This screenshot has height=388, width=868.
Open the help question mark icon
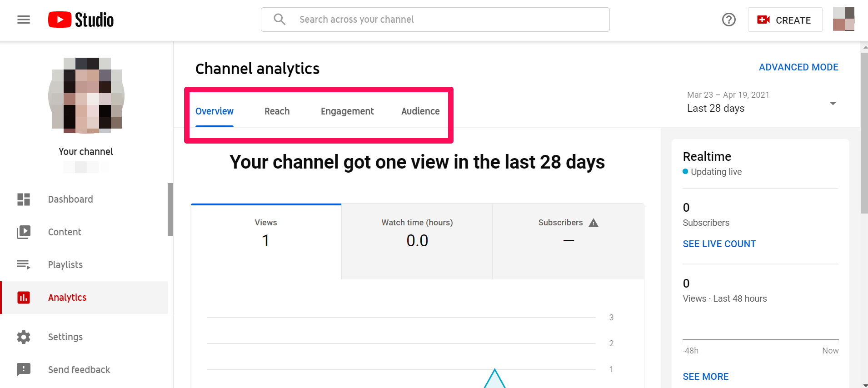[729, 20]
